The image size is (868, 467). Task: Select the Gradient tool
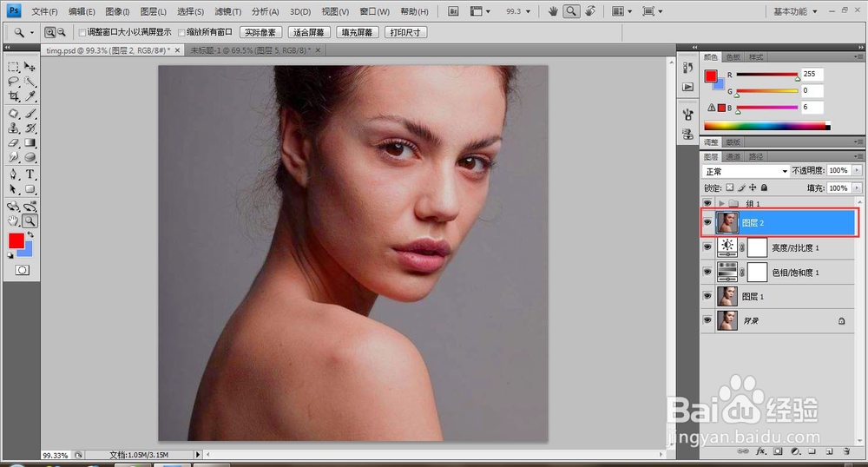(30, 142)
